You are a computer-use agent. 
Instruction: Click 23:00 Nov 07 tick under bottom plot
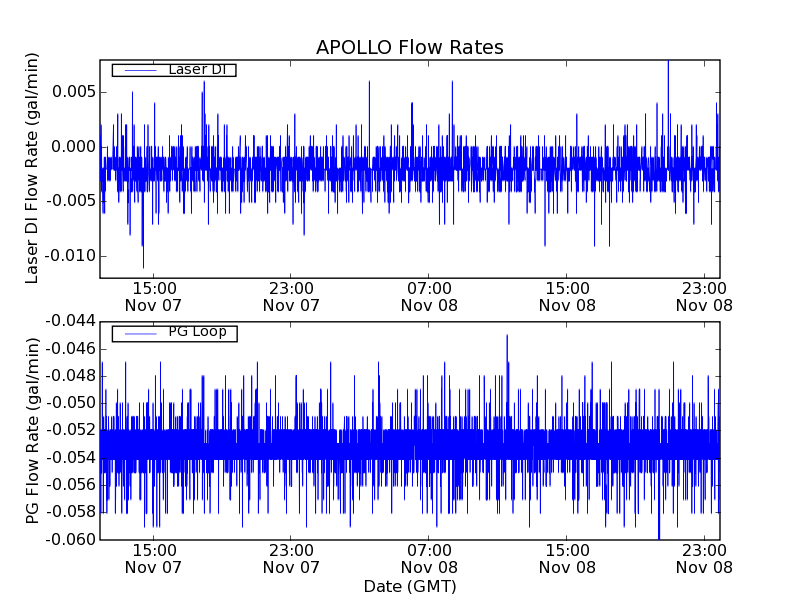(291, 558)
